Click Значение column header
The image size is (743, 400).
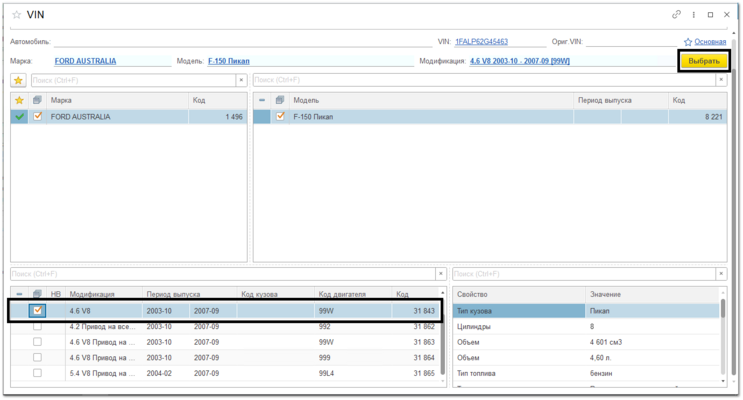[x=652, y=294]
